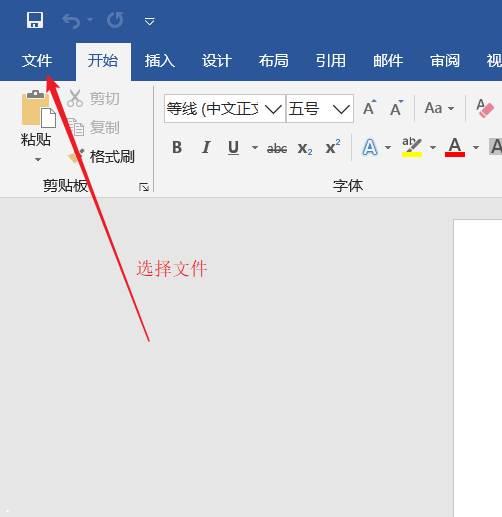Open the 文件 tab
Screen dimensions: 502x517
pos(37,61)
